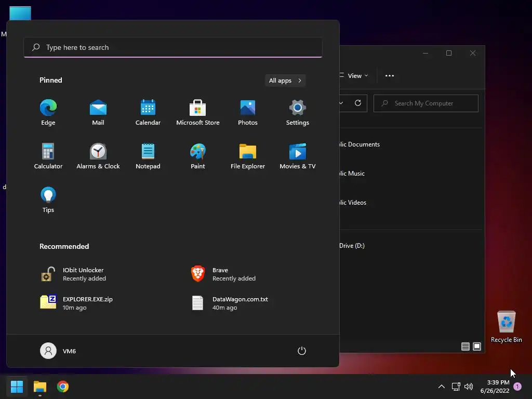Click the Start menu search box
The height and width of the screenshot is (399, 532).
173,47
